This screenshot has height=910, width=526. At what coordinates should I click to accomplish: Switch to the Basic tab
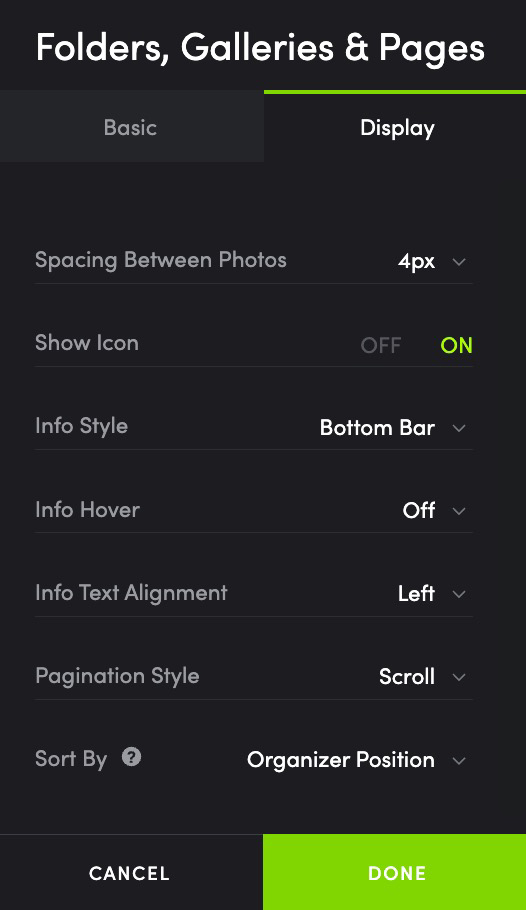click(x=132, y=127)
